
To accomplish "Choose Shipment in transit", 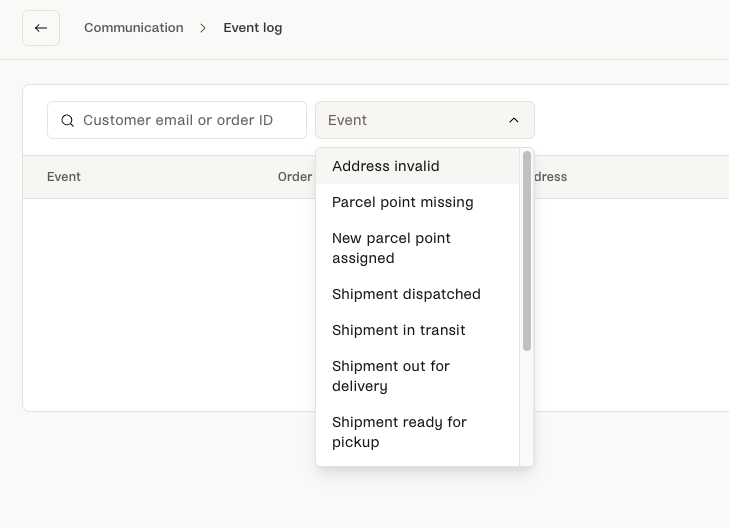I will 398,330.
